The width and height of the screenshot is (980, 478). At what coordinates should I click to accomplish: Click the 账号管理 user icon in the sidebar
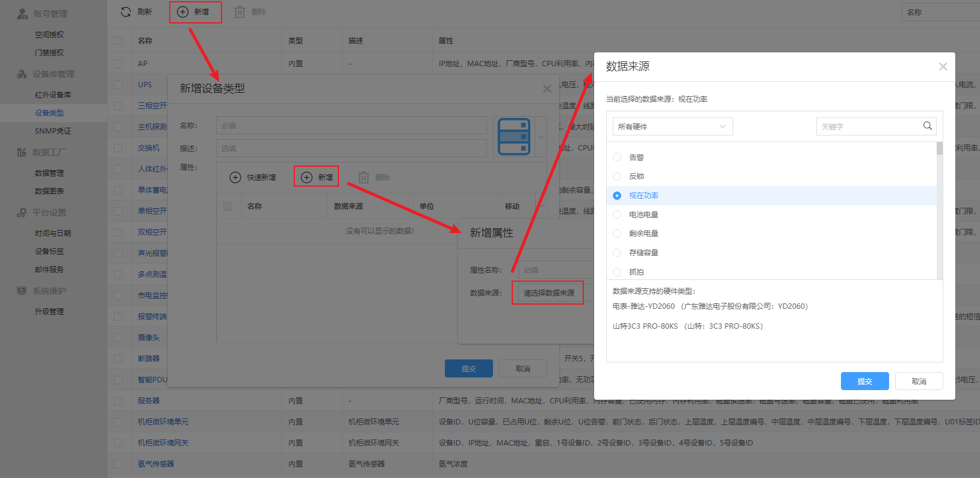click(x=22, y=13)
